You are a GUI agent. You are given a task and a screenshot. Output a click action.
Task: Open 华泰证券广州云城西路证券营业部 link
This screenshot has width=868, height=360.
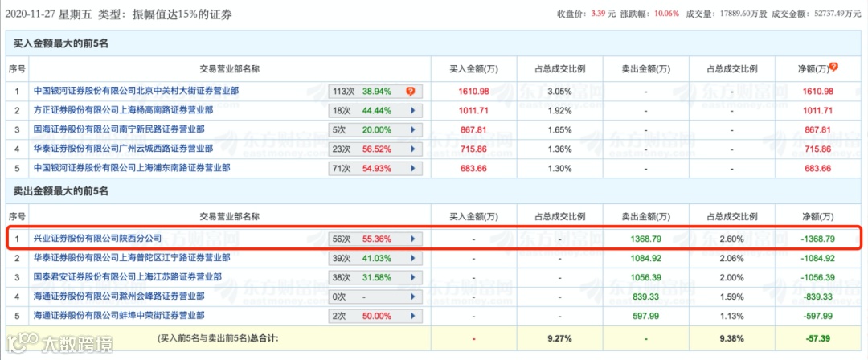(x=123, y=149)
